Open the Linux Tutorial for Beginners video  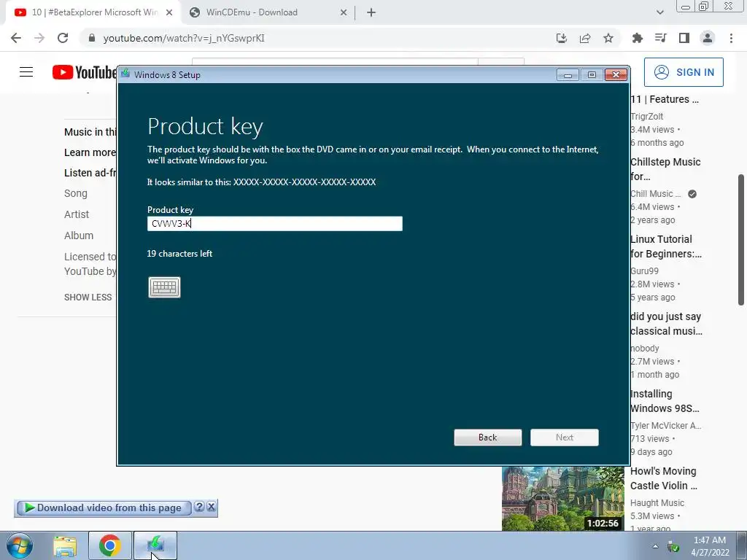pyautogui.click(x=666, y=246)
